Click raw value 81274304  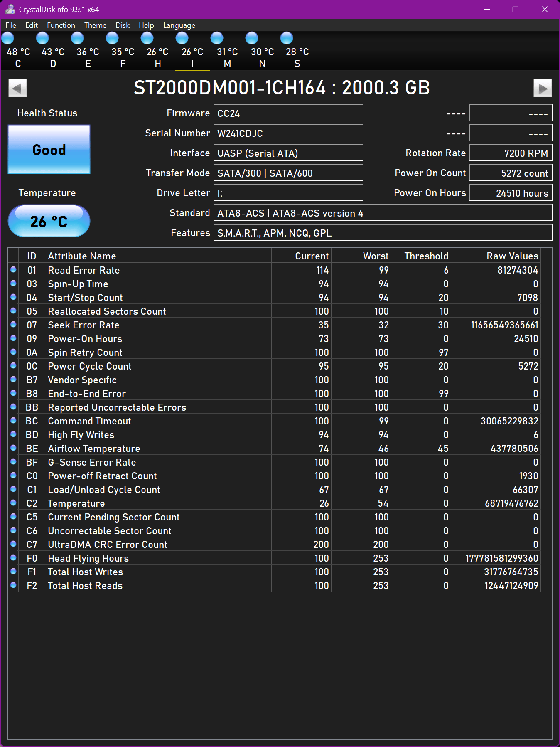518,270
